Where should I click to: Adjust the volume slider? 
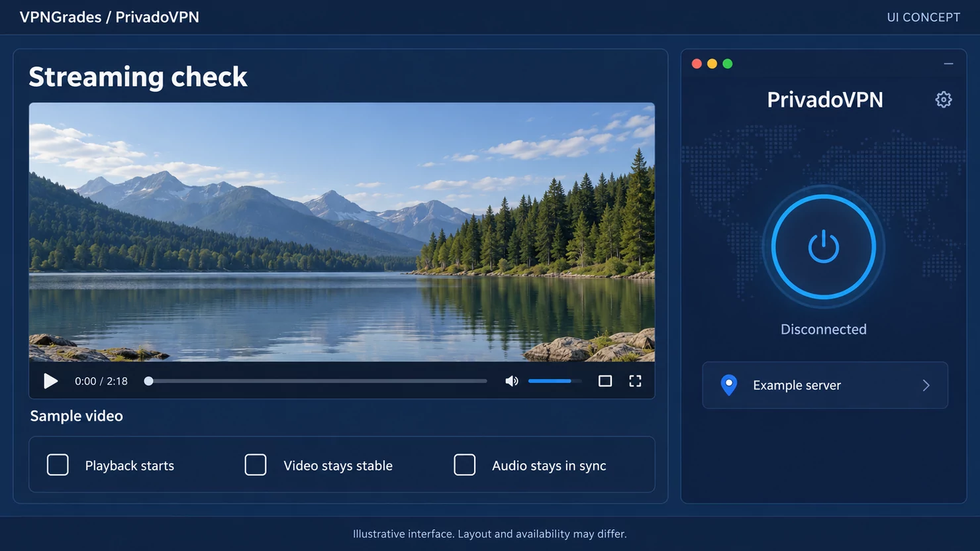pos(555,381)
